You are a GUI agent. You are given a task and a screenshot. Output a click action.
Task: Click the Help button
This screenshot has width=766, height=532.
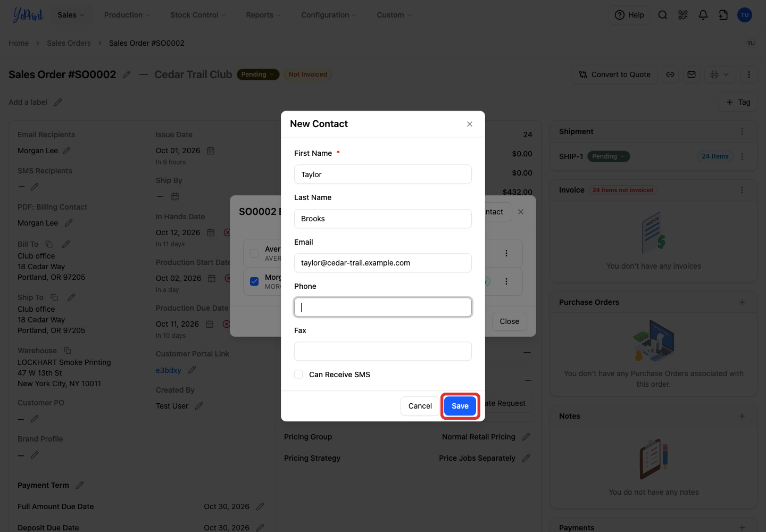629,15
